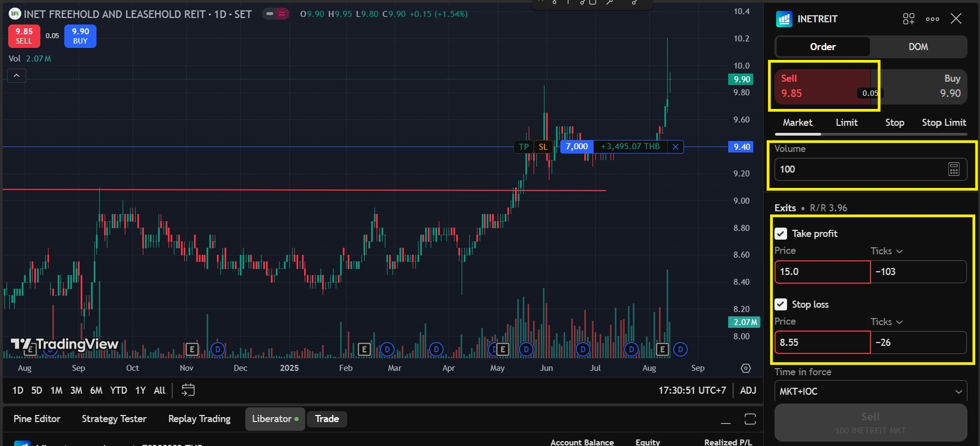Image resolution: width=980 pixels, height=446 pixels.
Task: Click the 7,000 position quantity label
Action: coord(577,146)
